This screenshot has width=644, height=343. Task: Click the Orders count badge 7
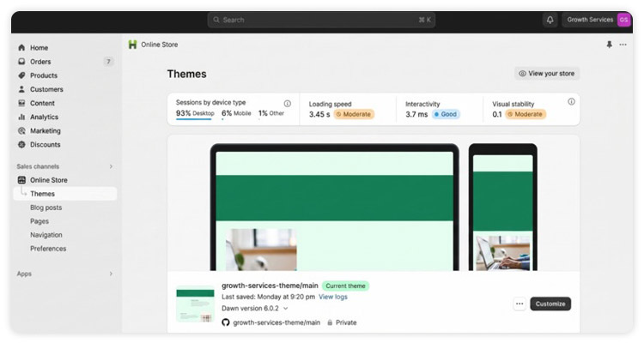pos(108,62)
